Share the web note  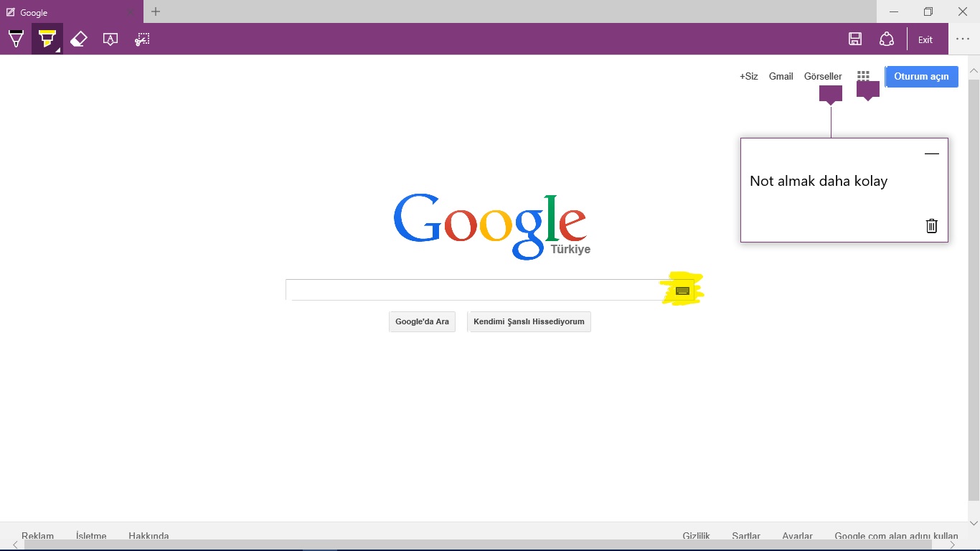coord(887,39)
